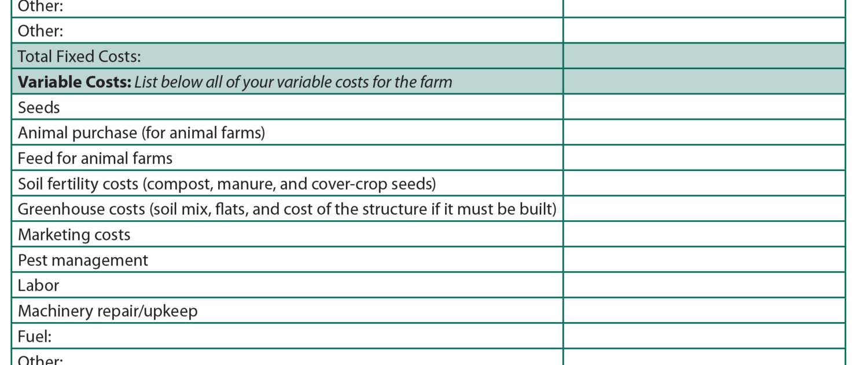Click the Soil fertility costs label
Screen dimensions: 868x365
(227, 184)
